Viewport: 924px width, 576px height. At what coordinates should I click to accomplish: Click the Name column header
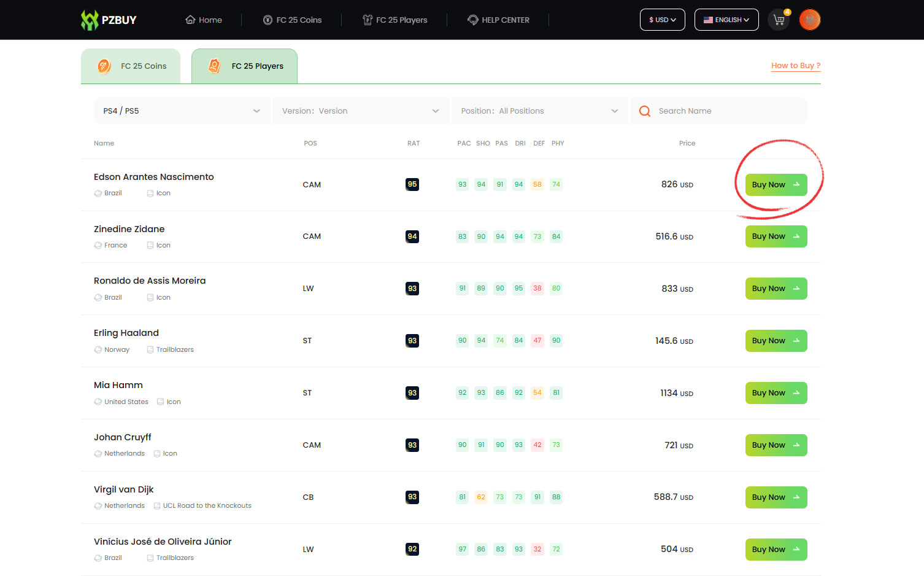[x=104, y=143]
